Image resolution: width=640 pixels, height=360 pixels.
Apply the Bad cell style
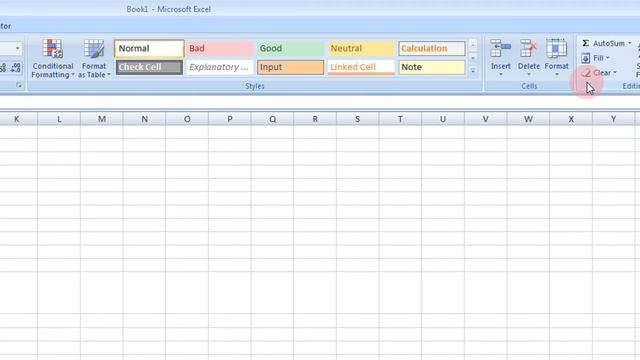point(220,48)
